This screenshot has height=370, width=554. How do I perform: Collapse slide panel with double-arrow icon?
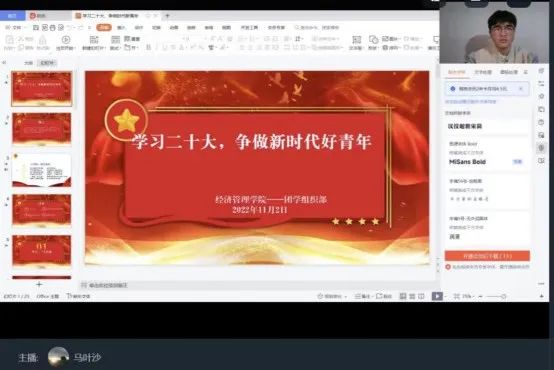click(x=4, y=63)
